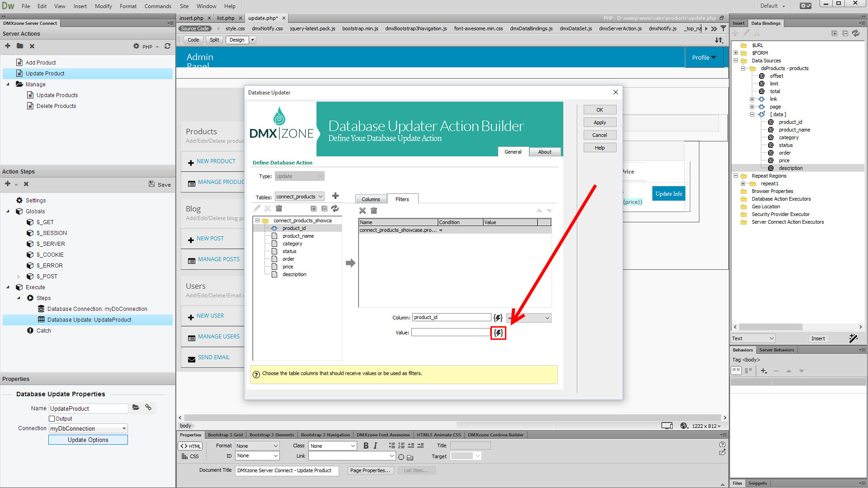868x488 pixels.
Task: Click plus icon in Behaviors panel
Action: tap(764, 371)
